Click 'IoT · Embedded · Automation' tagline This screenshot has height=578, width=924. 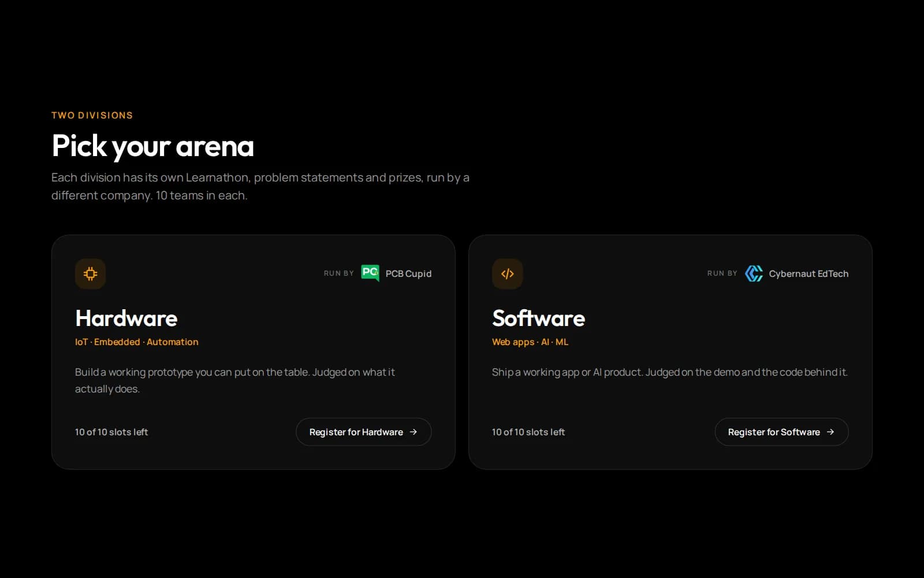click(137, 342)
